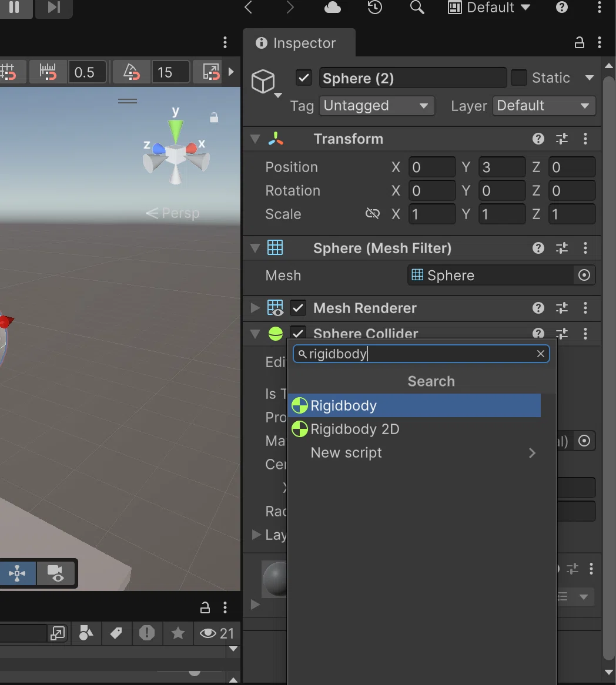Screen dimensions: 616x685
Task: Toggle the Scale constrain proportions link
Action: pos(373,214)
